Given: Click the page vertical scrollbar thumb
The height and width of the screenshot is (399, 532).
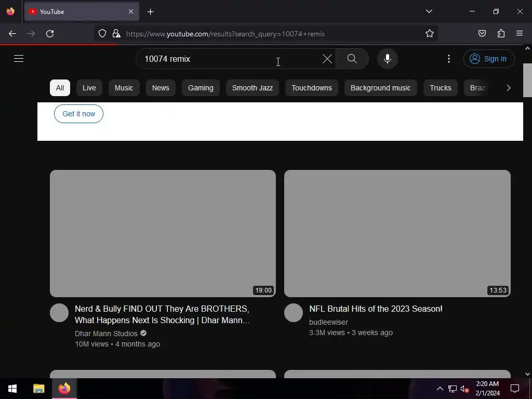Looking at the screenshot, I should tap(527, 80).
